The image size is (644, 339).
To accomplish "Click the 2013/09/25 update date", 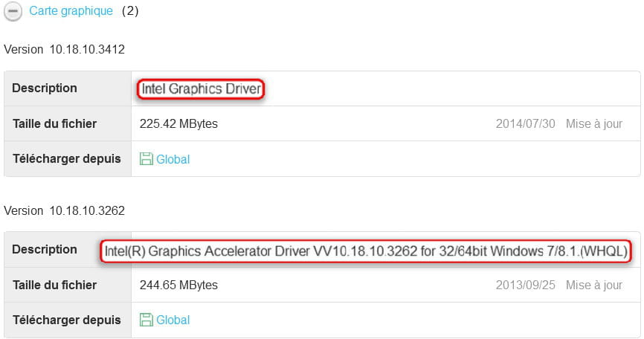I will tap(525, 285).
